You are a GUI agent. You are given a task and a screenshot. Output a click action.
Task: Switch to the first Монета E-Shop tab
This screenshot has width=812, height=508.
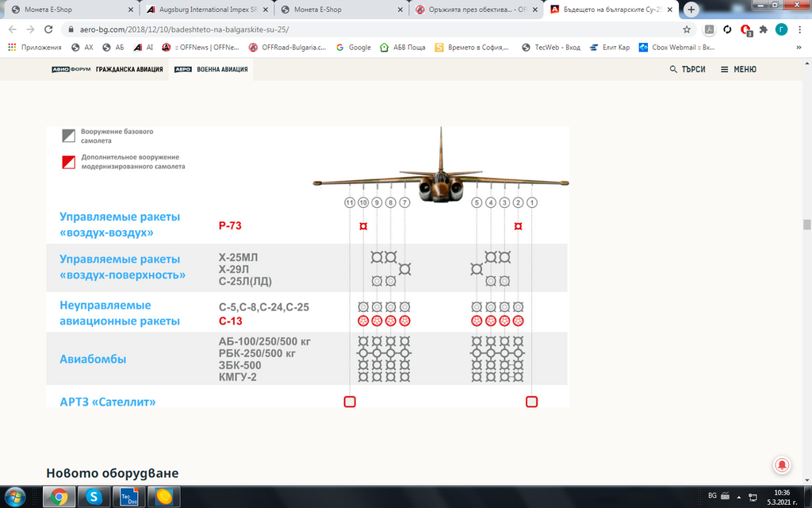point(71,10)
